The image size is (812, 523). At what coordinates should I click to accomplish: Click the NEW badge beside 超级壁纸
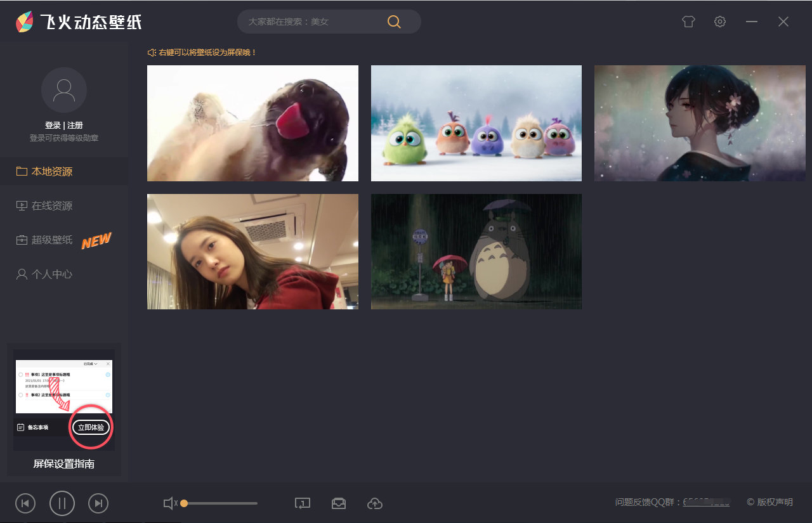[x=96, y=240]
